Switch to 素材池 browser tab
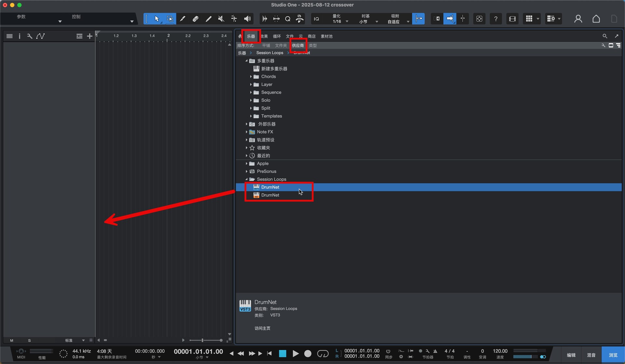625x364 pixels. click(x=326, y=36)
